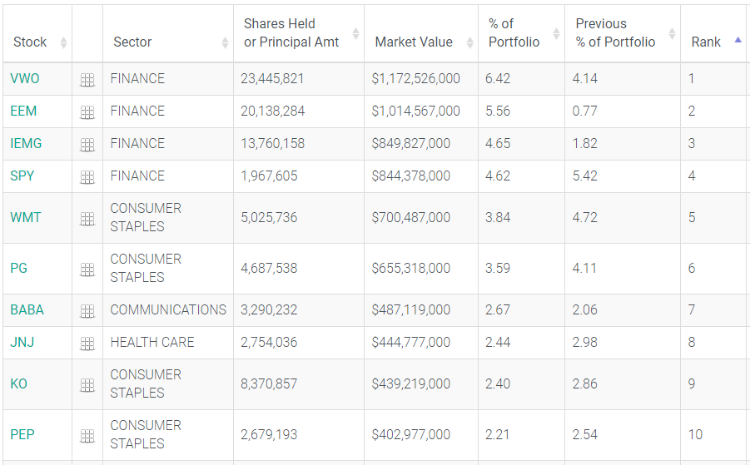Viewport: 750px width, 465px height.
Task: Sort by Market Value column
Action: 413,43
